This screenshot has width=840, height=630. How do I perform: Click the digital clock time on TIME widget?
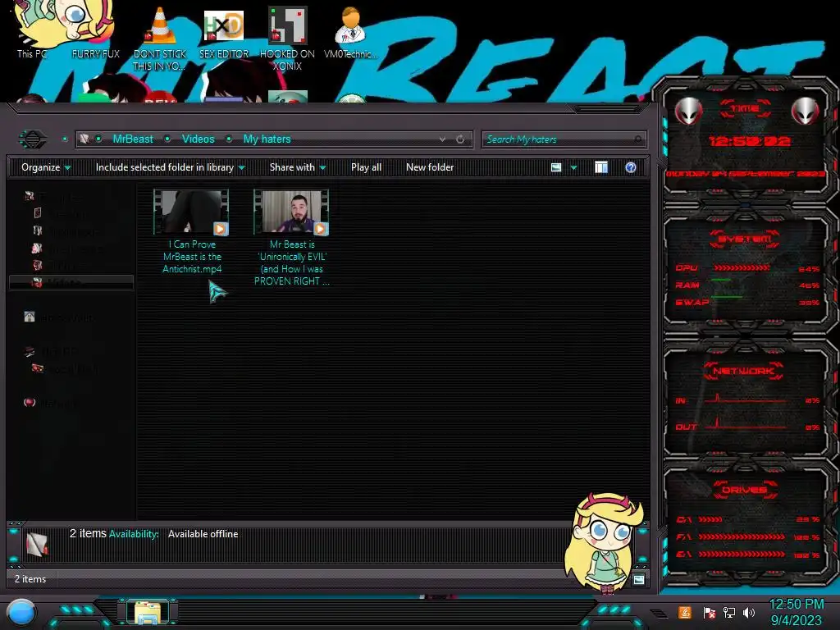[x=749, y=141]
